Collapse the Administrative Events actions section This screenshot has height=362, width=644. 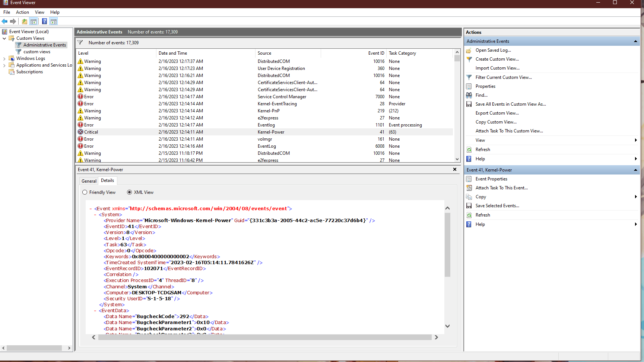pos(635,41)
